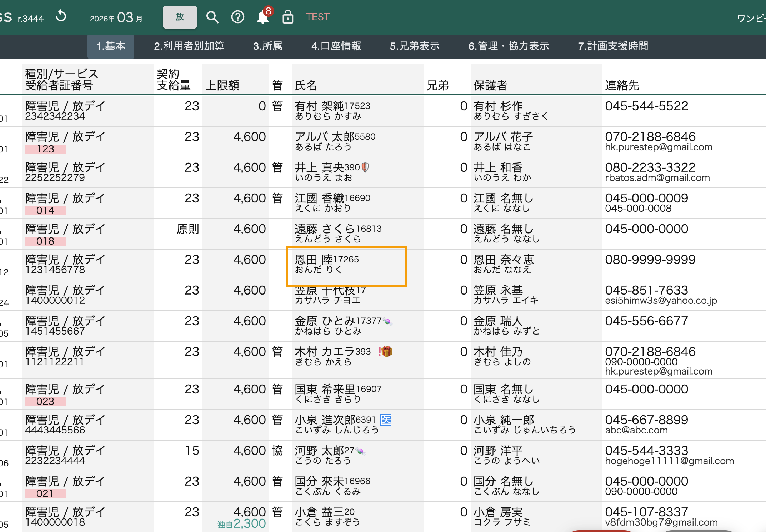The height and width of the screenshot is (532, 766).
Task: Select the 7.計画支援時間 tab
Action: [613, 46]
